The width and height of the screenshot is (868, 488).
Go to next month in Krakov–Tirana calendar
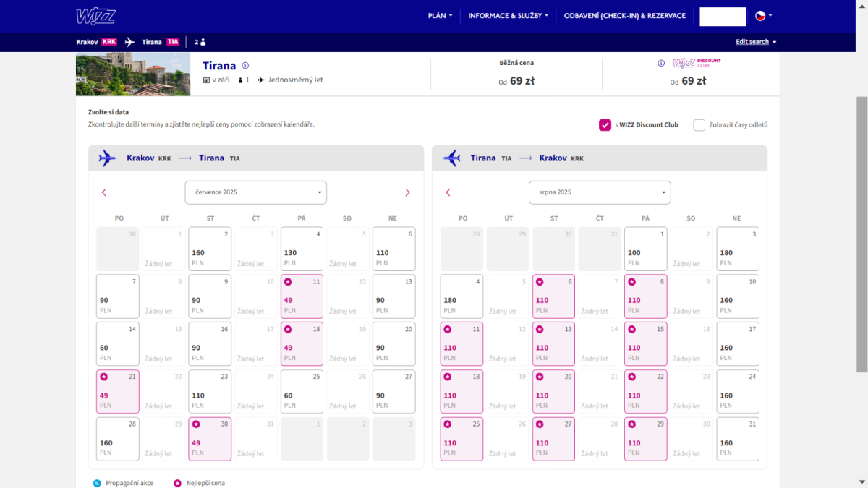407,192
